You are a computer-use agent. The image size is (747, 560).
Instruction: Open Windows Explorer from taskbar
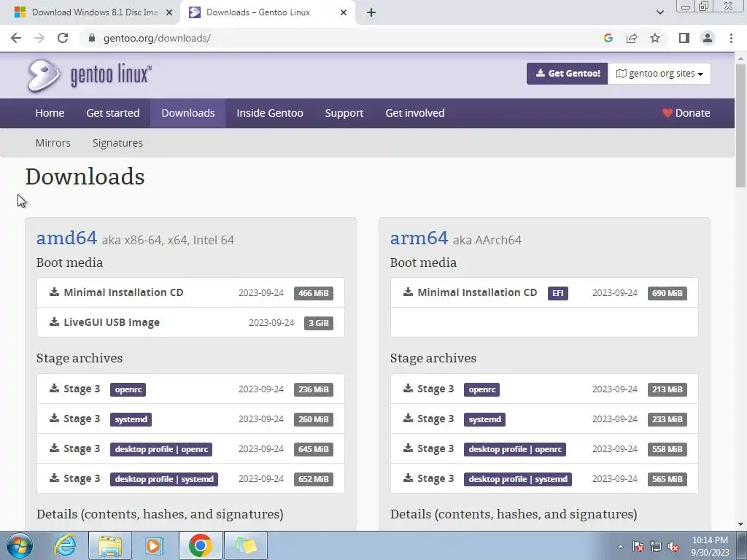pos(110,545)
